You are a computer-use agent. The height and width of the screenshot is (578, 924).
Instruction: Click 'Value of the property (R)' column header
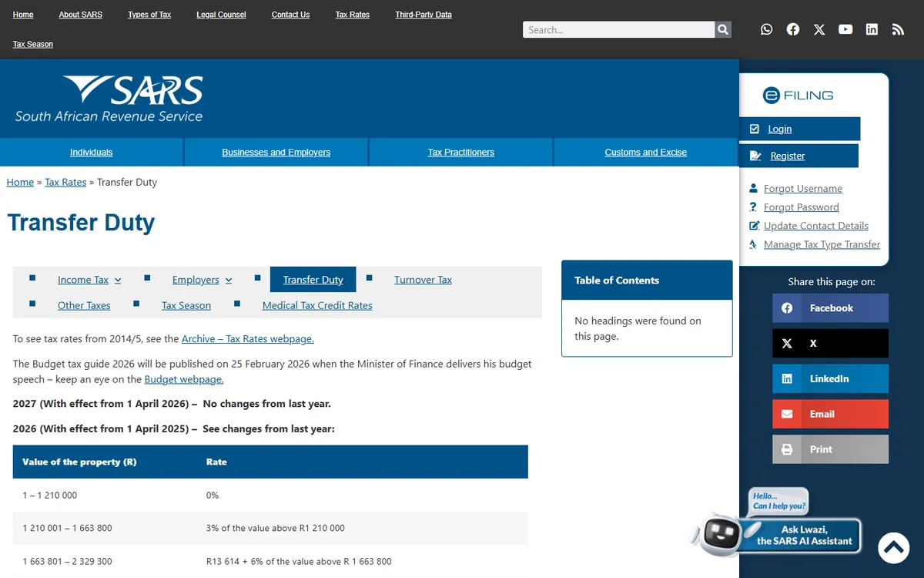pos(79,462)
